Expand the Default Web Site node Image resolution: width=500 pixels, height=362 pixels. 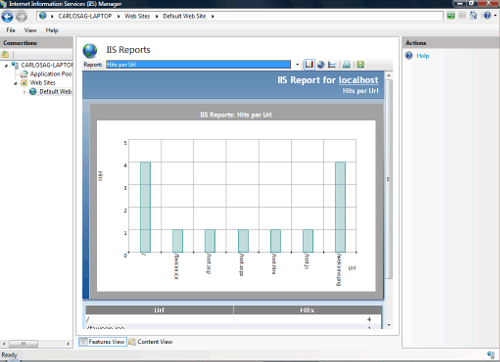point(24,92)
